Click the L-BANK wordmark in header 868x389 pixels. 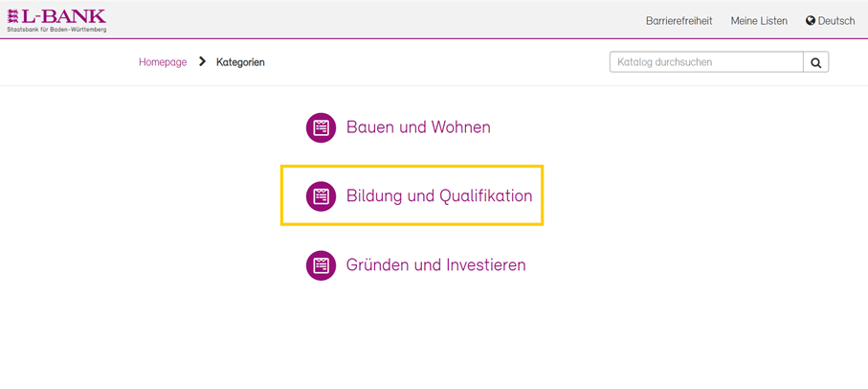click(x=64, y=15)
